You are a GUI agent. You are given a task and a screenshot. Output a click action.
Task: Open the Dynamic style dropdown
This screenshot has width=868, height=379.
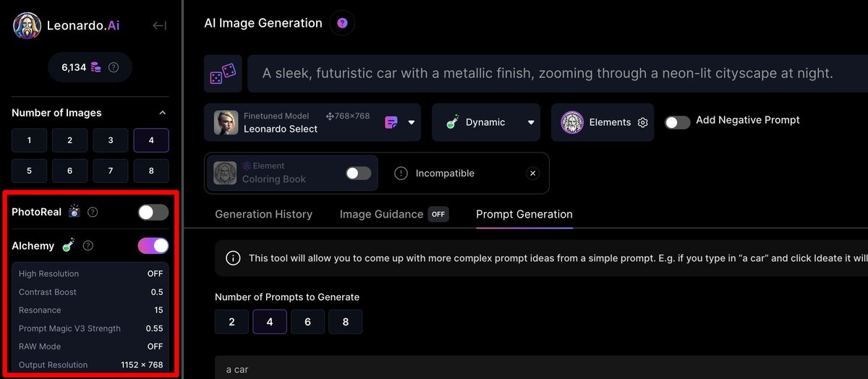(x=531, y=123)
